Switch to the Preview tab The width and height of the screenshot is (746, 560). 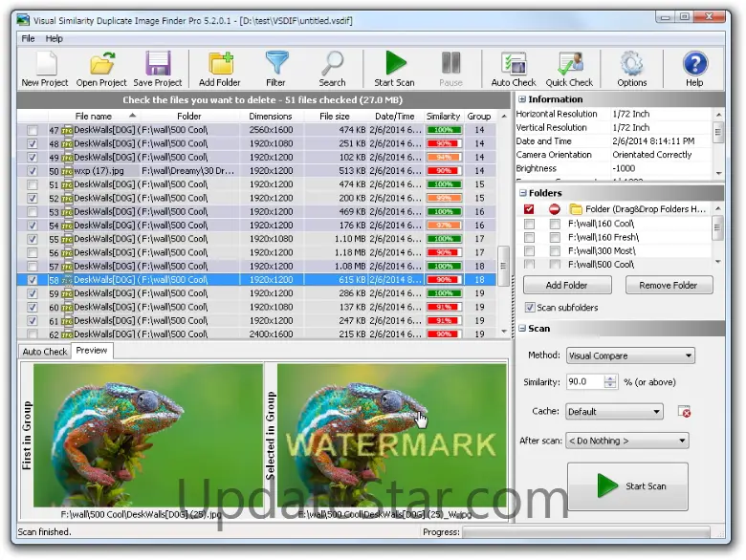[x=92, y=351]
